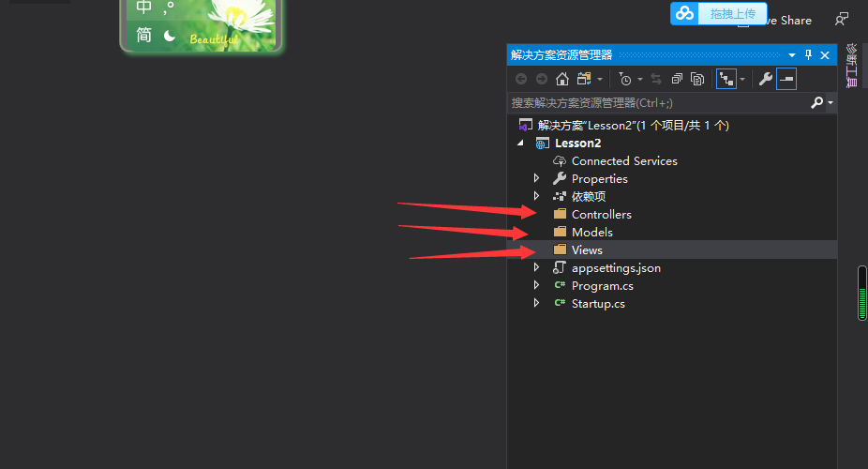Select appsettings.json file
This screenshot has height=469, width=868.
pos(616,268)
